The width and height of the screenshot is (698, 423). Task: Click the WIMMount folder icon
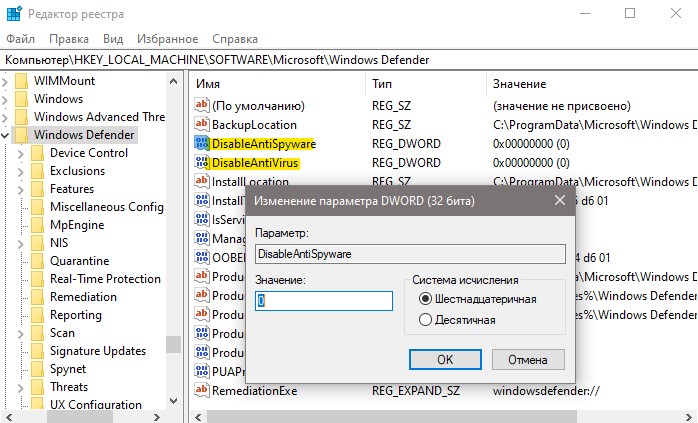tap(21, 81)
